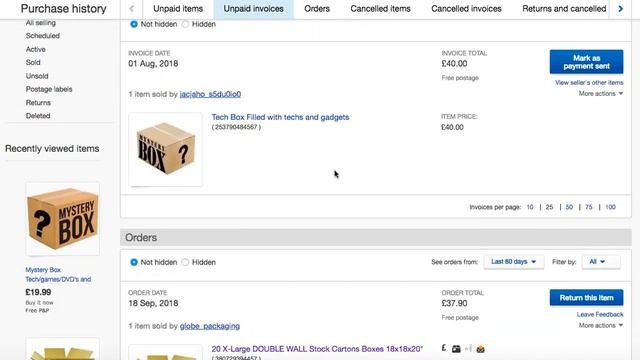Viewport: 640px width, 360px height.
Task: Open seller globe_packaging profile link
Action: click(210, 326)
